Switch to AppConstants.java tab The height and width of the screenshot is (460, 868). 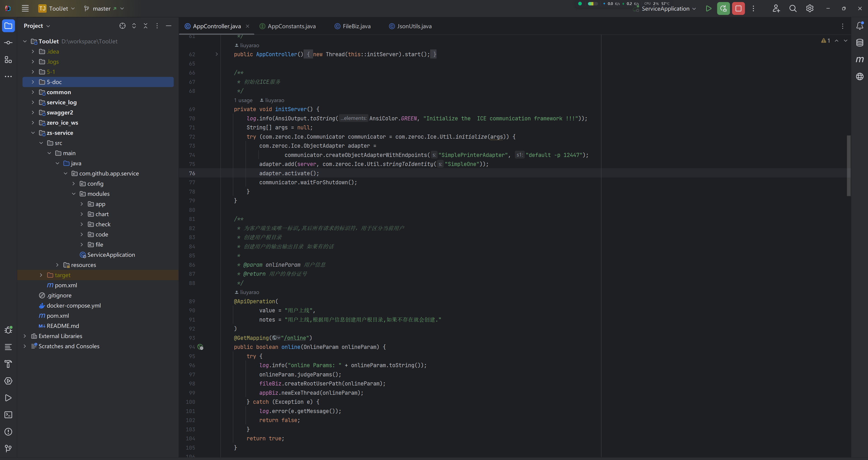[288, 26]
